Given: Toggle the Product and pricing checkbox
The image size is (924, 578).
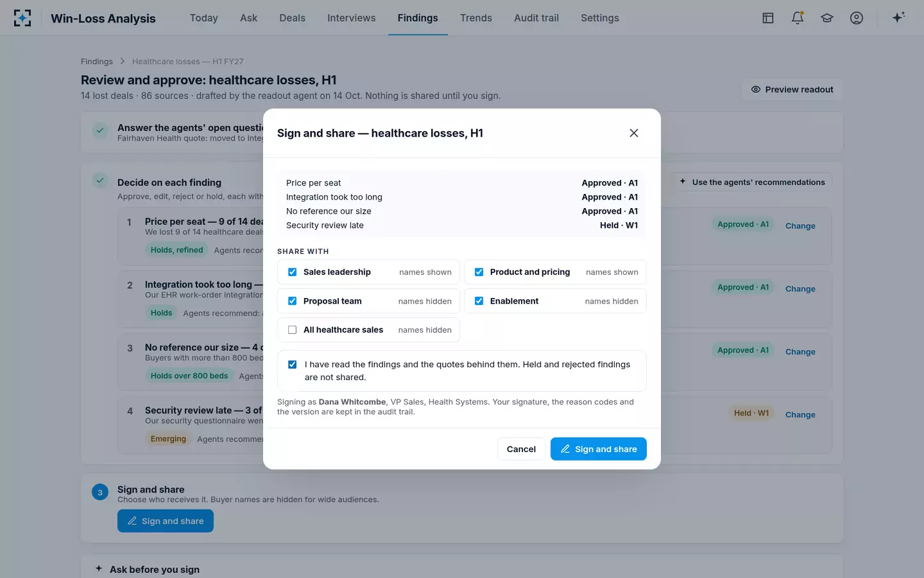Looking at the screenshot, I should (x=479, y=272).
